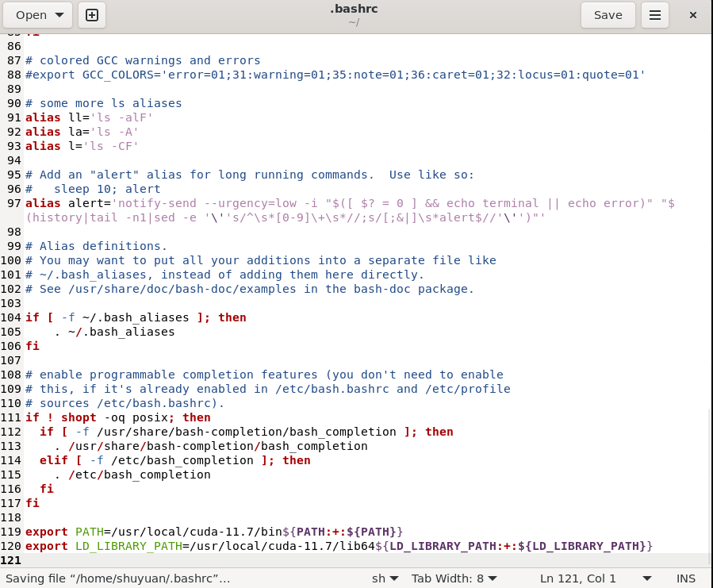Click line number 104 in the gutter
Image resolution: width=713 pixels, height=588 pixels.
(x=11, y=317)
